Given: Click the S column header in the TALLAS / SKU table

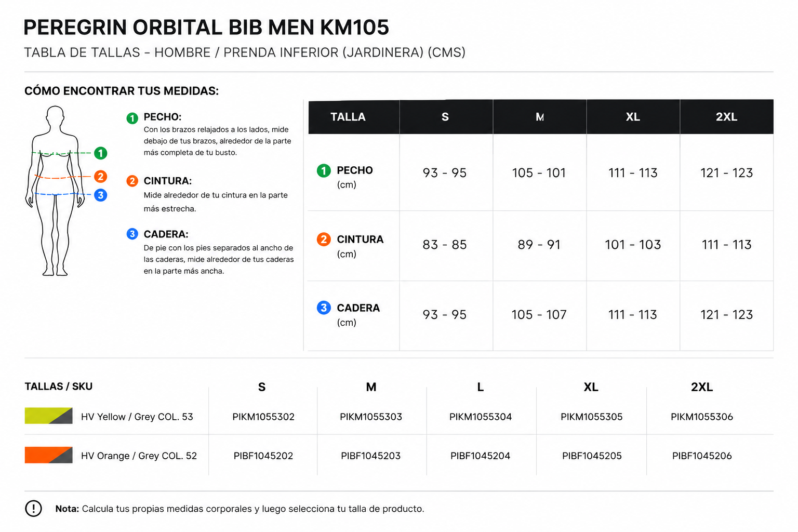Looking at the screenshot, I should coord(262,387).
